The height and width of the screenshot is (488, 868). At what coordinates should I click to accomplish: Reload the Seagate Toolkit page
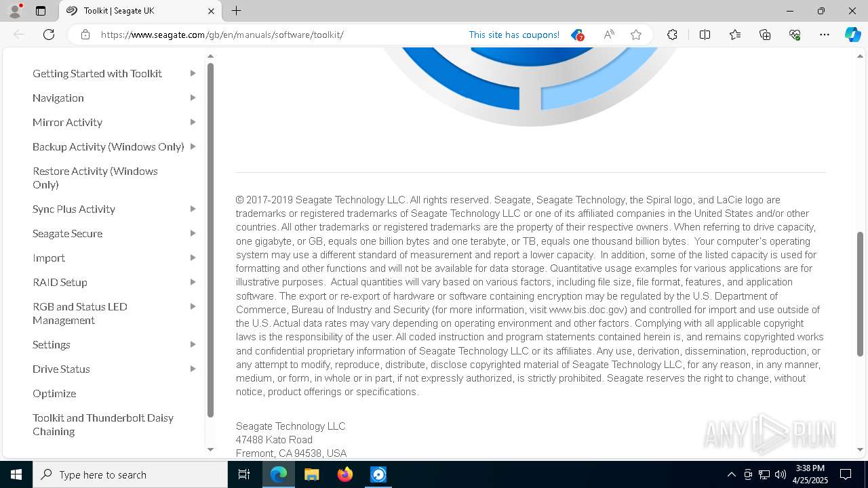pyautogui.click(x=49, y=35)
